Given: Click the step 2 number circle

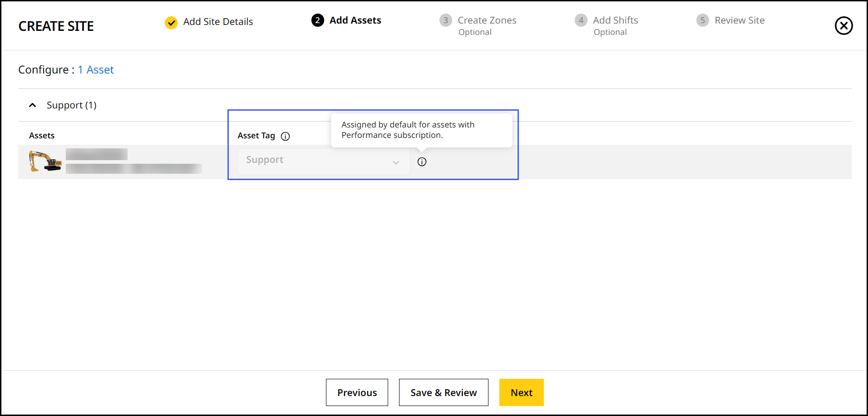Looking at the screenshot, I should coord(317,20).
